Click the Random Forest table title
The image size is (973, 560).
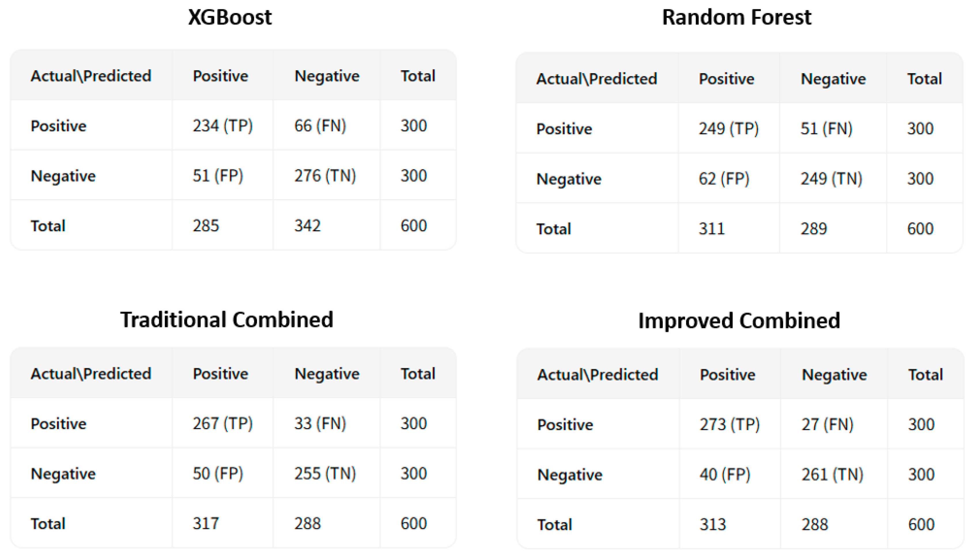736,17
